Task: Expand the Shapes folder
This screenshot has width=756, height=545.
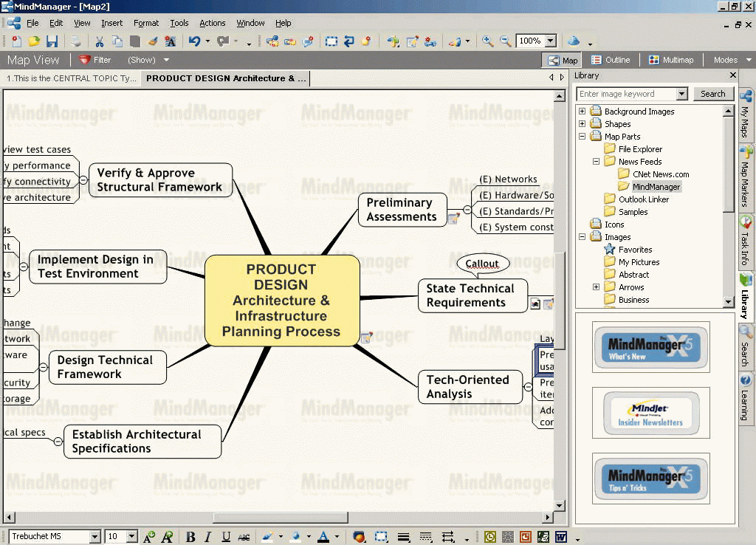Action: click(x=582, y=124)
